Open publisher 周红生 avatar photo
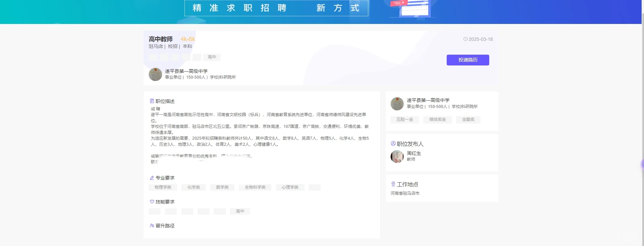The height and width of the screenshot is (246, 644). [397, 156]
